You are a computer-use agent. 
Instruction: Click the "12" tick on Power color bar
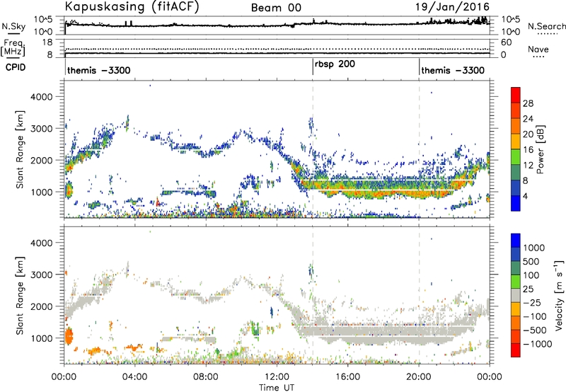pyautogui.click(x=528, y=166)
